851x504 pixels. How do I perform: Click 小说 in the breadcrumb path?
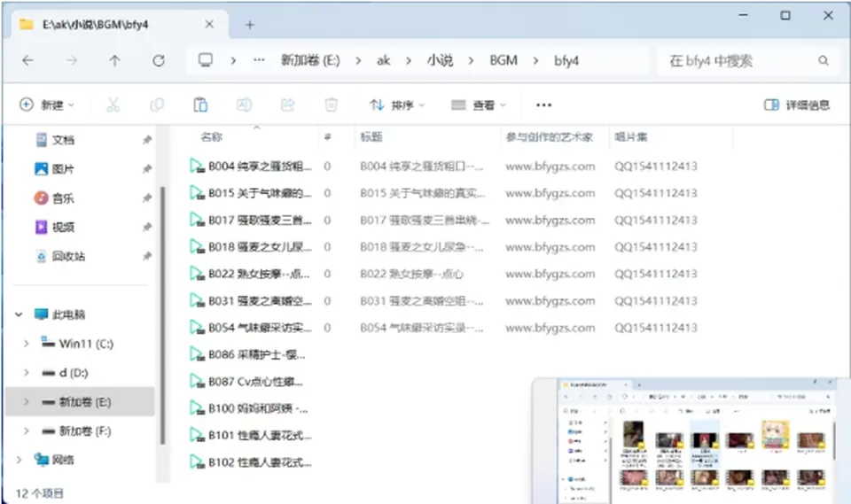(440, 60)
